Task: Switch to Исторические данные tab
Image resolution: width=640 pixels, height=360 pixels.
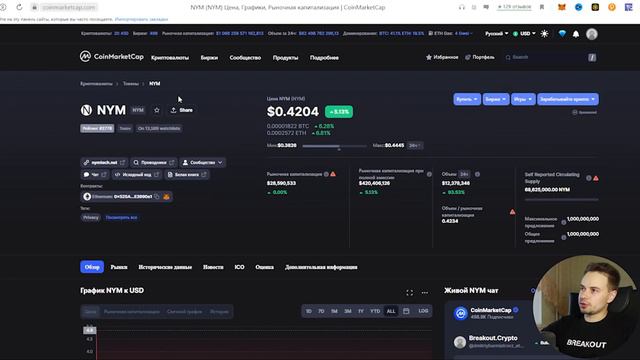Action: coord(165,267)
